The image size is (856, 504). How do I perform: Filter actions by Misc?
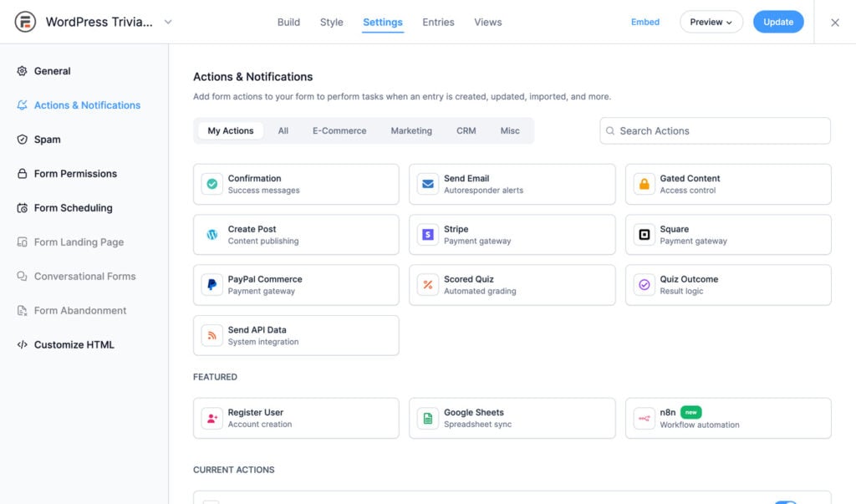(x=510, y=130)
